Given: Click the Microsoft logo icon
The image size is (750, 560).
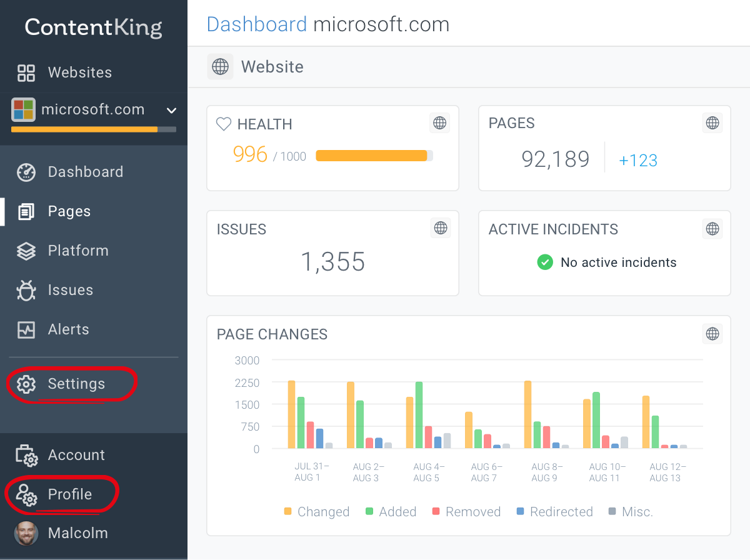Looking at the screenshot, I should pos(23,109).
